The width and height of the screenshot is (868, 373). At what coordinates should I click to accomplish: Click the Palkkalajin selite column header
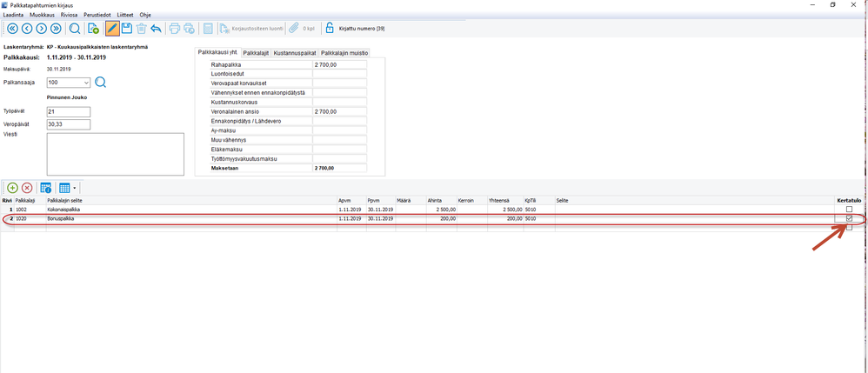[191, 200]
